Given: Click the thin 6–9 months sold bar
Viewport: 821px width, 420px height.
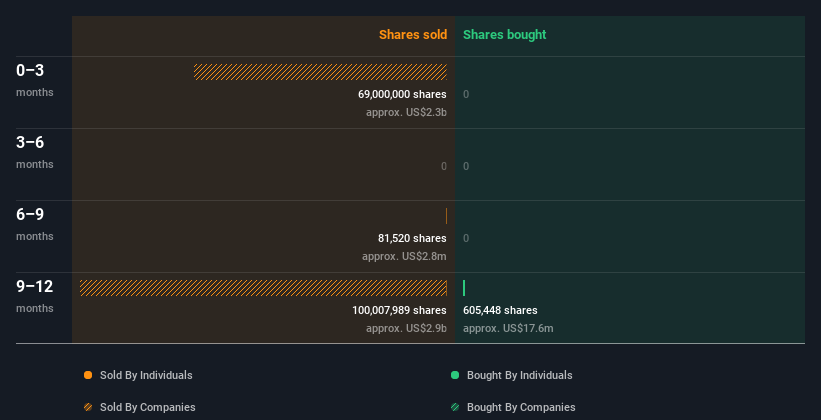Looking at the screenshot, I should click(446, 216).
